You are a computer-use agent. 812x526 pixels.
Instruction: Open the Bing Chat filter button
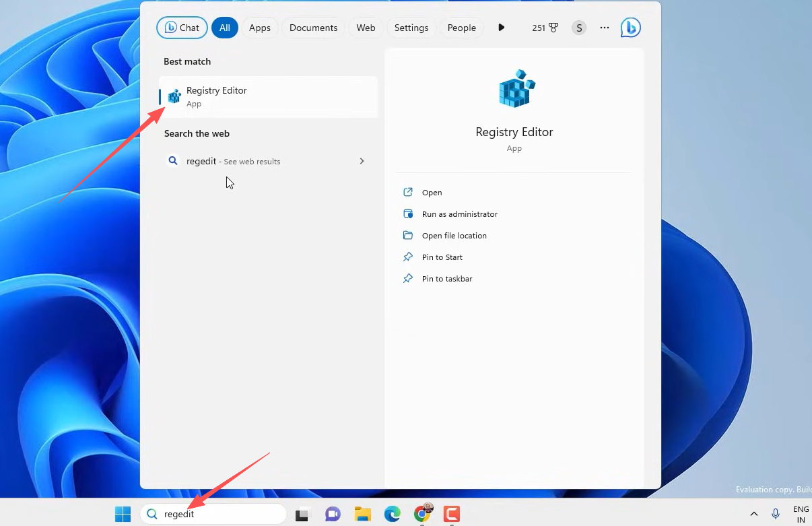tap(182, 28)
